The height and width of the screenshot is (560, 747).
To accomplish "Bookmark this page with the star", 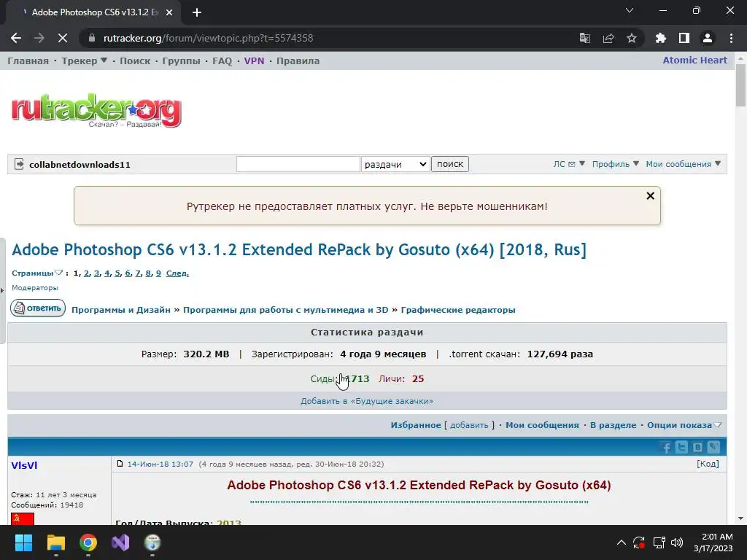I will [x=632, y=38].
